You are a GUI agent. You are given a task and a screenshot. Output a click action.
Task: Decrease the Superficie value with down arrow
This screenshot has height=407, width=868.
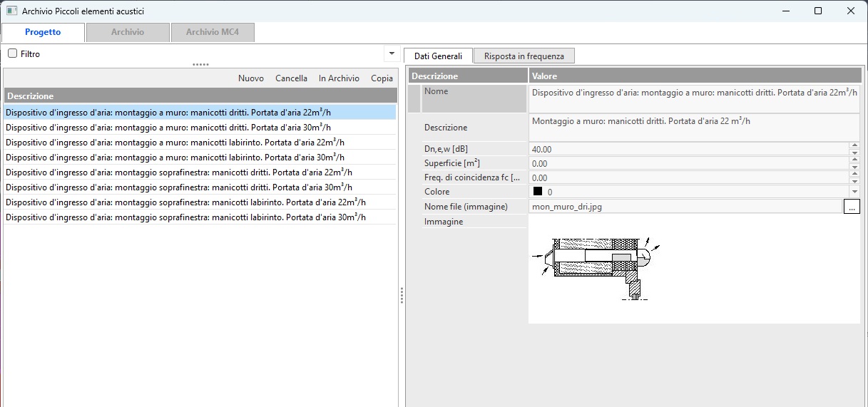coord(854,167)
